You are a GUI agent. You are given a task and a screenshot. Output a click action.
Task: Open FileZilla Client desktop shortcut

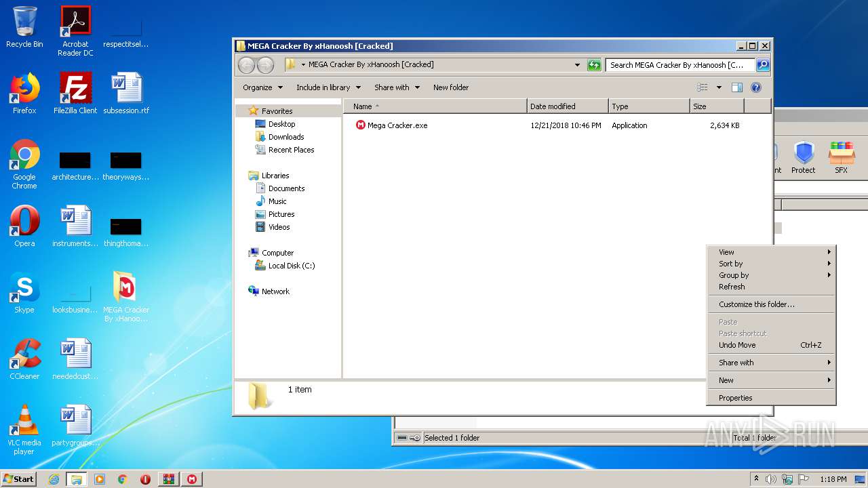(75, 94)
